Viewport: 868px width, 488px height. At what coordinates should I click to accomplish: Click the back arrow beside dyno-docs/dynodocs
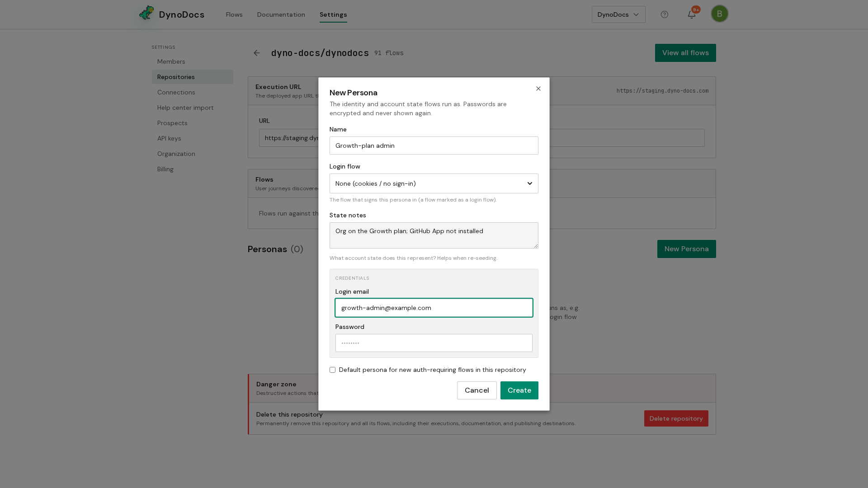pos(257,53)
